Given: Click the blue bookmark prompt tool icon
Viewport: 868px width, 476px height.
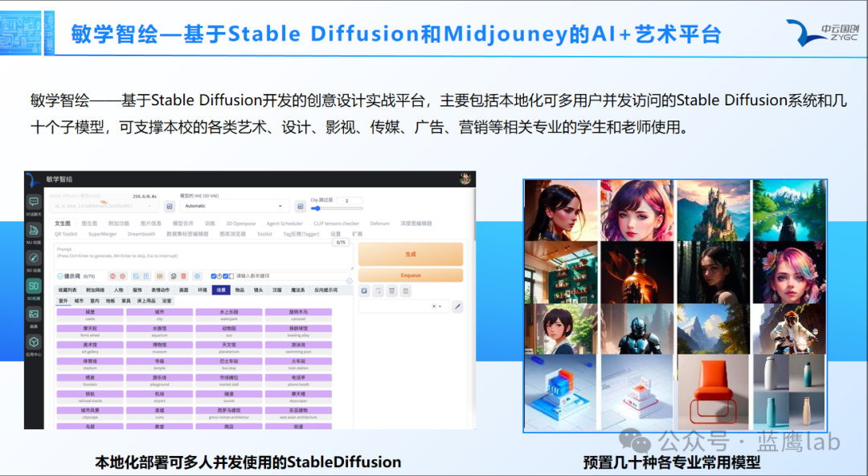Looking at the screenshot, I should click(147, 276).
